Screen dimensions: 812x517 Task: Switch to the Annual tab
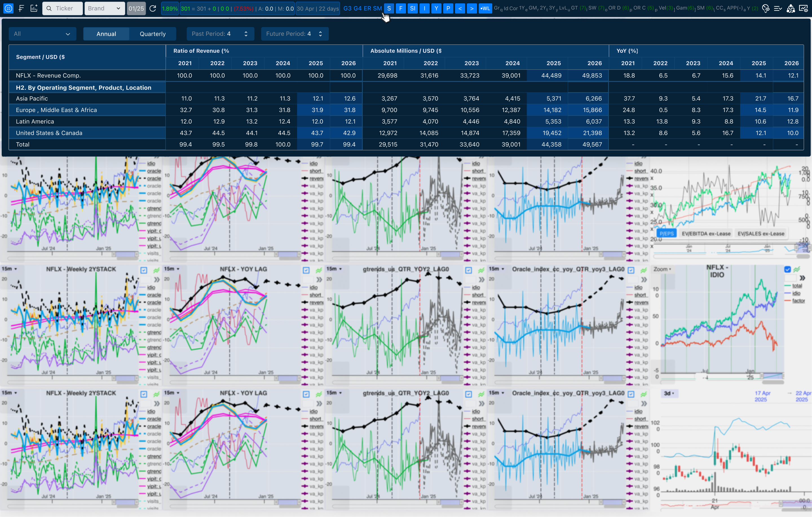106,34
